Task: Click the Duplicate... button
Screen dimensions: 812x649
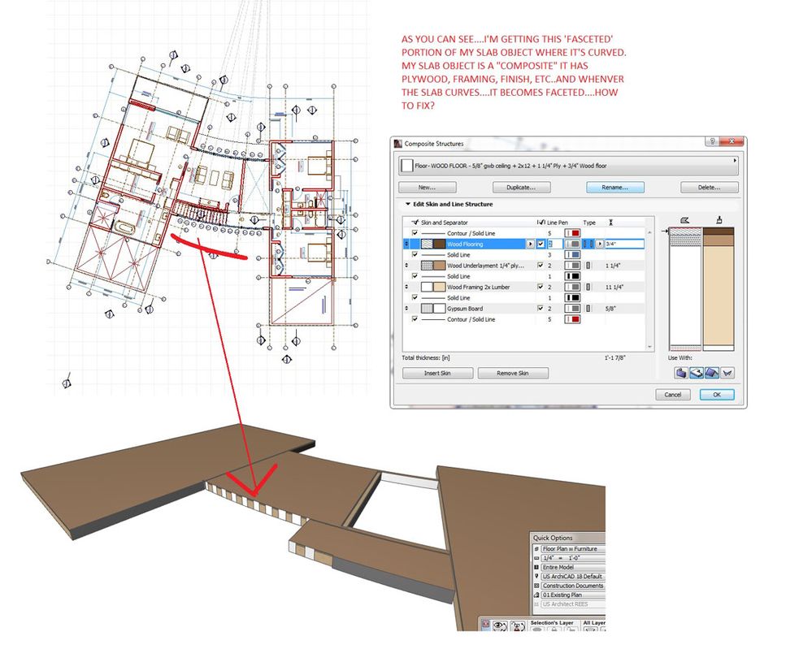Action: coord(521,188)
